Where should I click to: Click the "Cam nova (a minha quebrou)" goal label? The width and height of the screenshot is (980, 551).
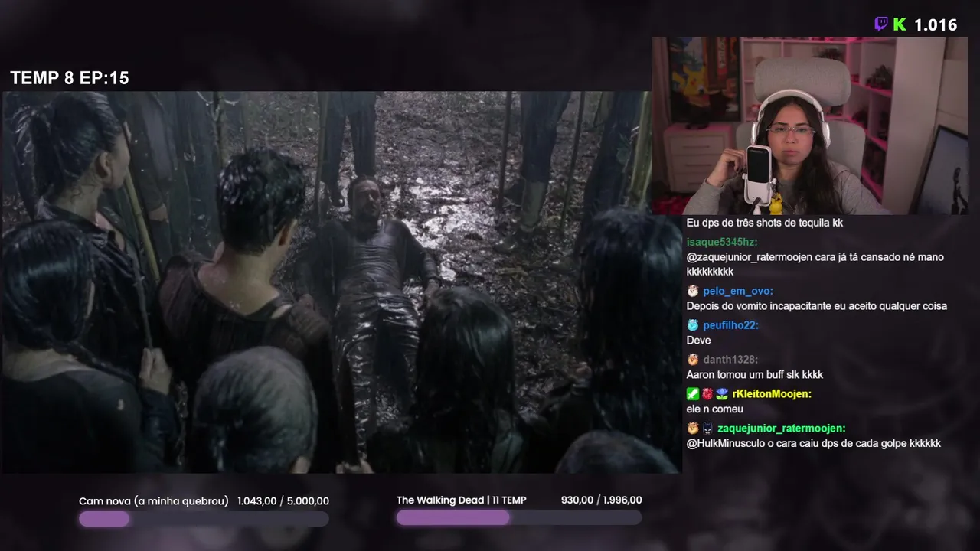(154, 501)
